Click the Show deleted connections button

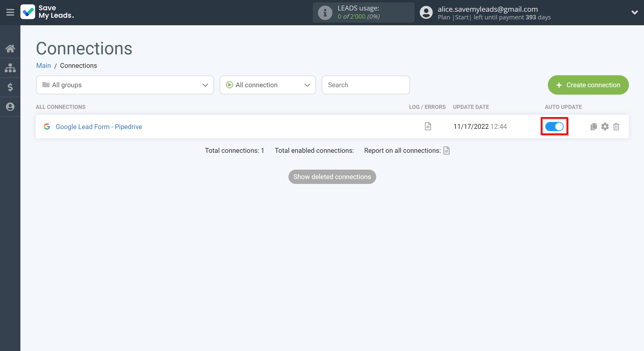332,177
